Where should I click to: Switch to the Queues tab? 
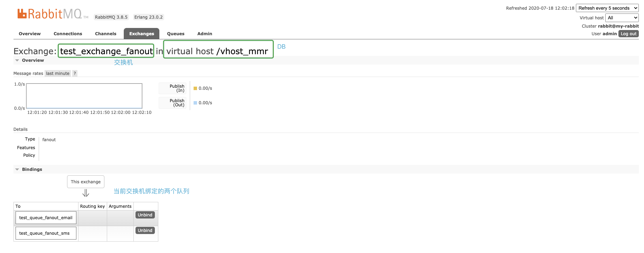point(176,34)
